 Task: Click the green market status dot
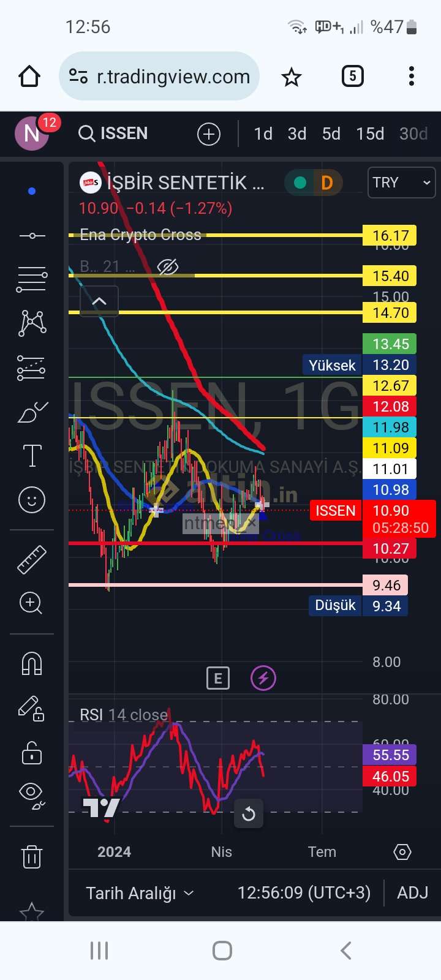(300, 183)
